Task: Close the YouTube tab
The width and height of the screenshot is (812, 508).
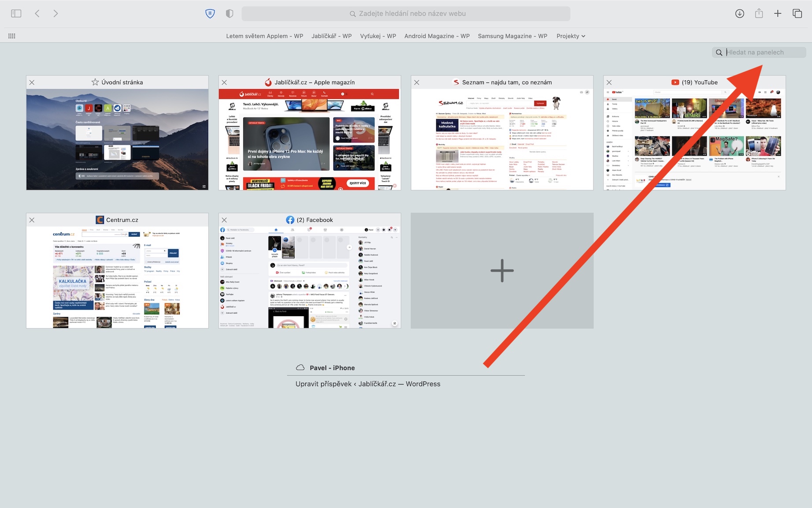Action: (x=609, y=82)
